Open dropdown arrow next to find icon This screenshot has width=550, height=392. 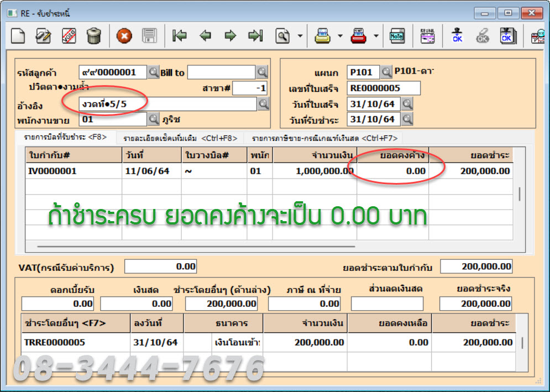pyautogui.click(x=300, y=36)
